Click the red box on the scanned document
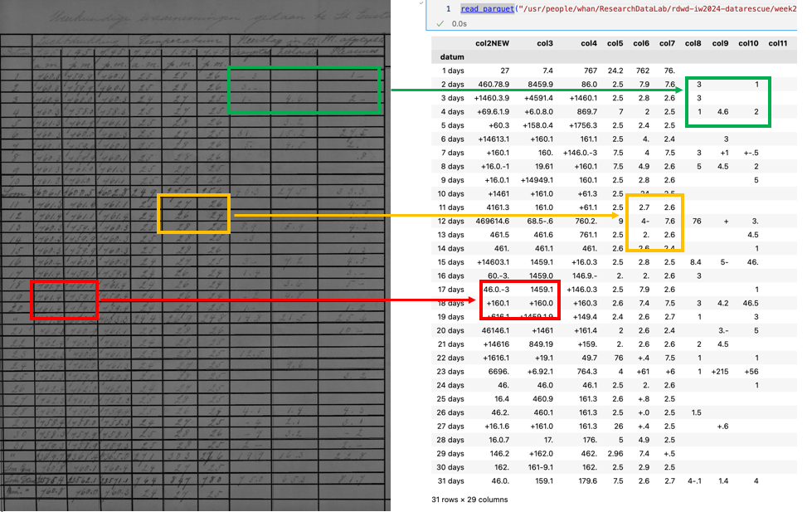This screenshot has width=812, height=512. (64, 300)
